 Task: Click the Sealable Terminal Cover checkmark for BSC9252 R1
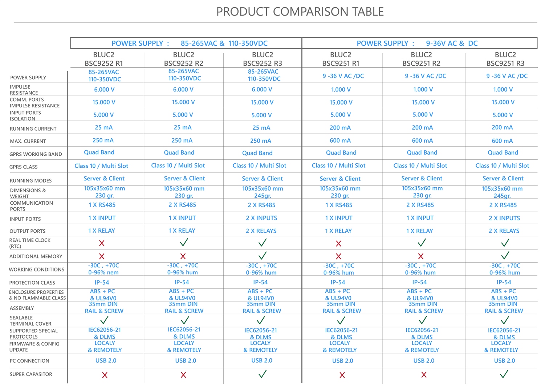104,320
